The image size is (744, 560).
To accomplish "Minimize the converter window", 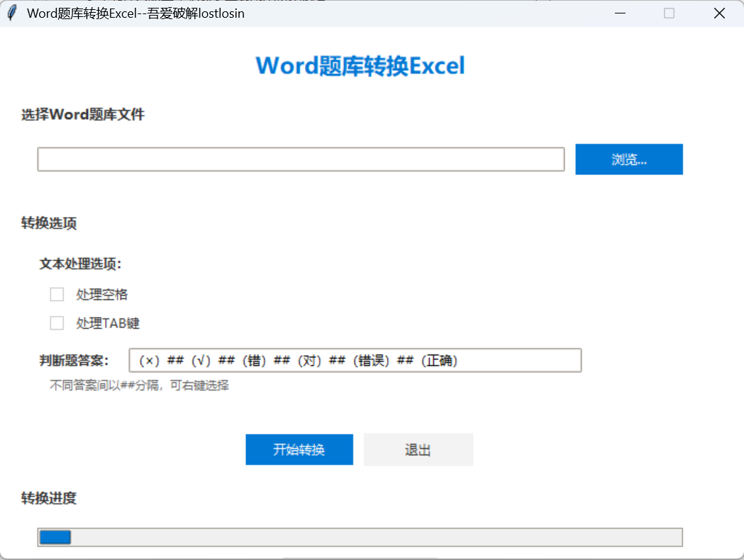I will pyautogui.click(x=619, y=13).
